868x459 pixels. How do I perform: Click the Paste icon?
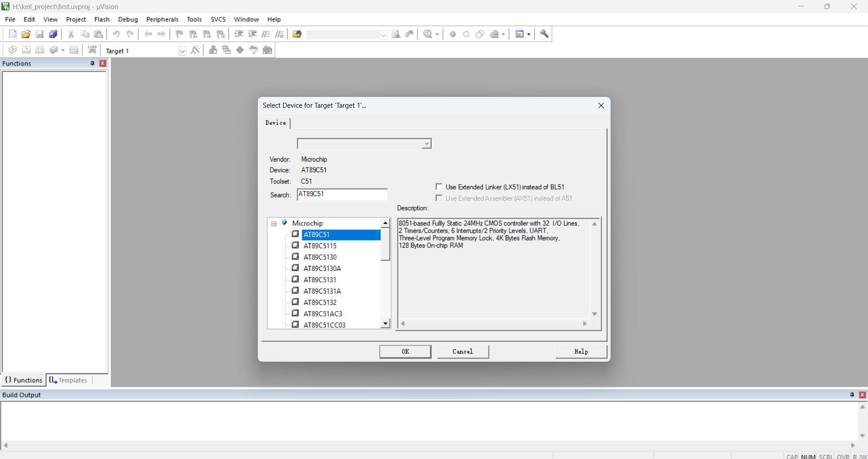[x=98, y=34]
